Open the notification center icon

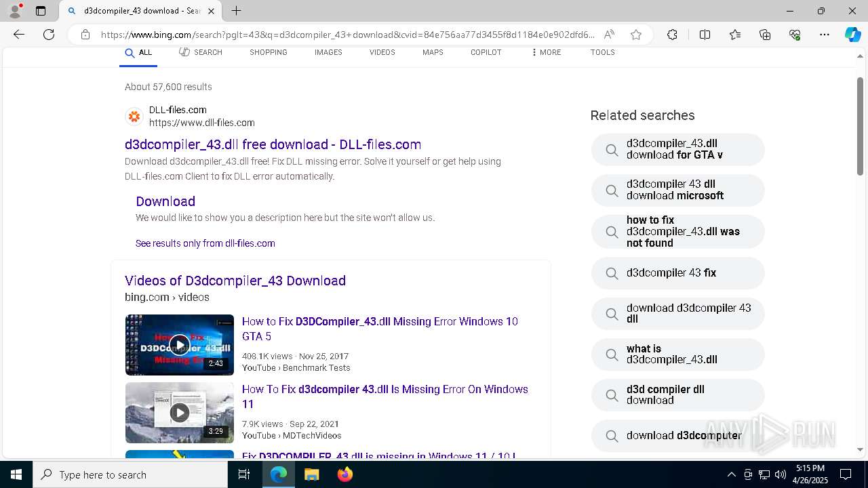point(846,474)
